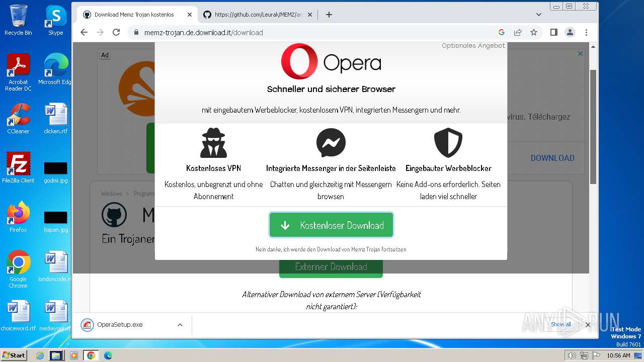The width and height of the screenshot is (644, 362).
Task: Click Show all downloads
Action: click(x=561, y=324)
